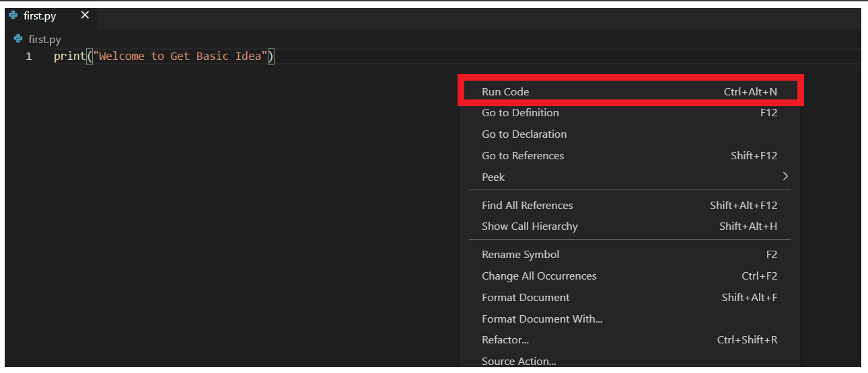868x373 pixels.
Task: Click the Python icon in the breadcrumb
Action: [19, 39]
